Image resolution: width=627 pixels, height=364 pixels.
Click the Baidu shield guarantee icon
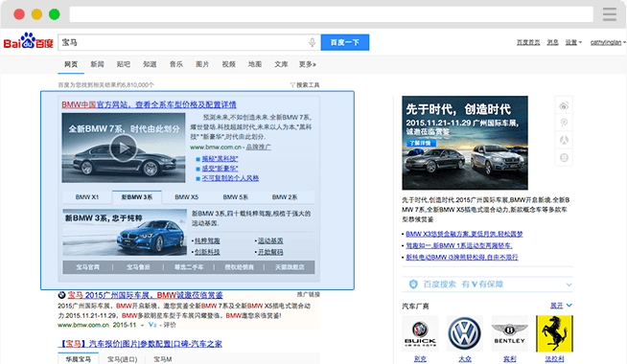[413, 284]
